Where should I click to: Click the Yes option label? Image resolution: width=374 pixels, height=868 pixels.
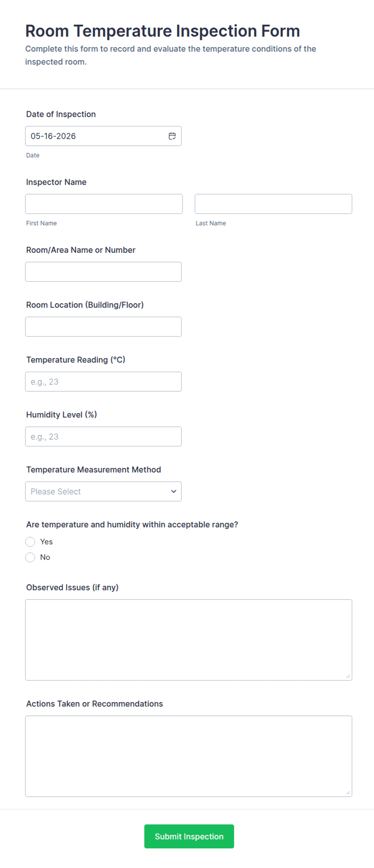46,542
